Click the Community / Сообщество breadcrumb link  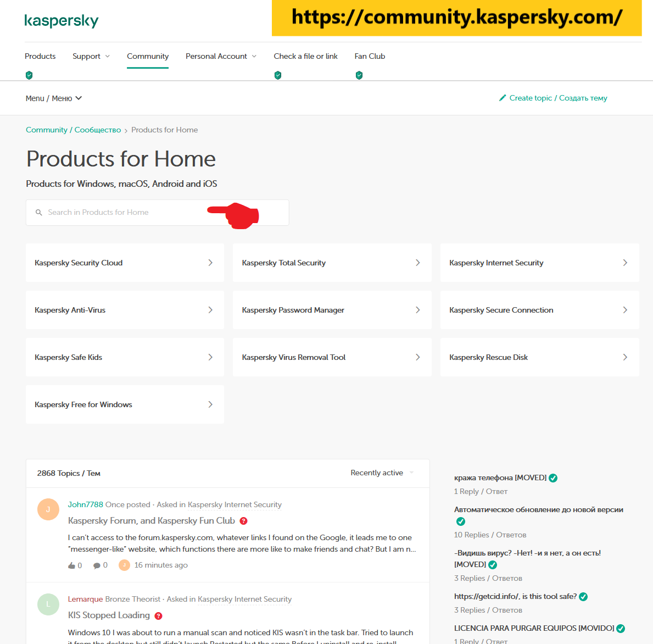(73, 130)
